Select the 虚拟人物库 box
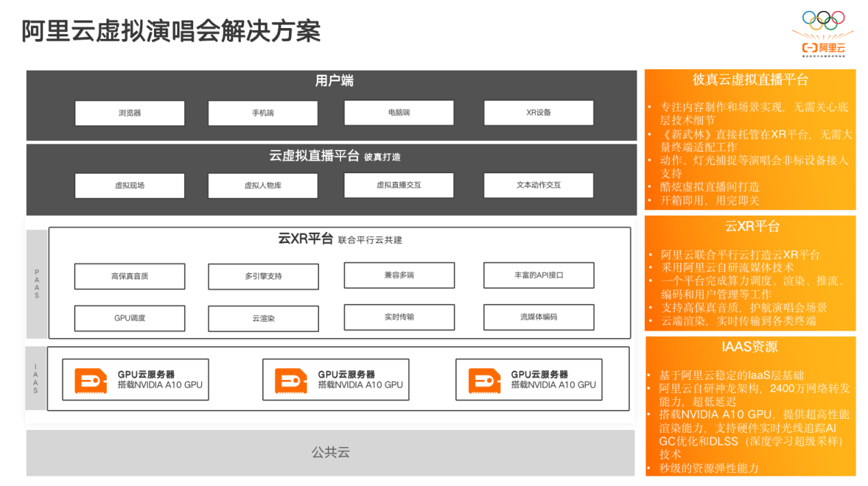 coord(263,186)
